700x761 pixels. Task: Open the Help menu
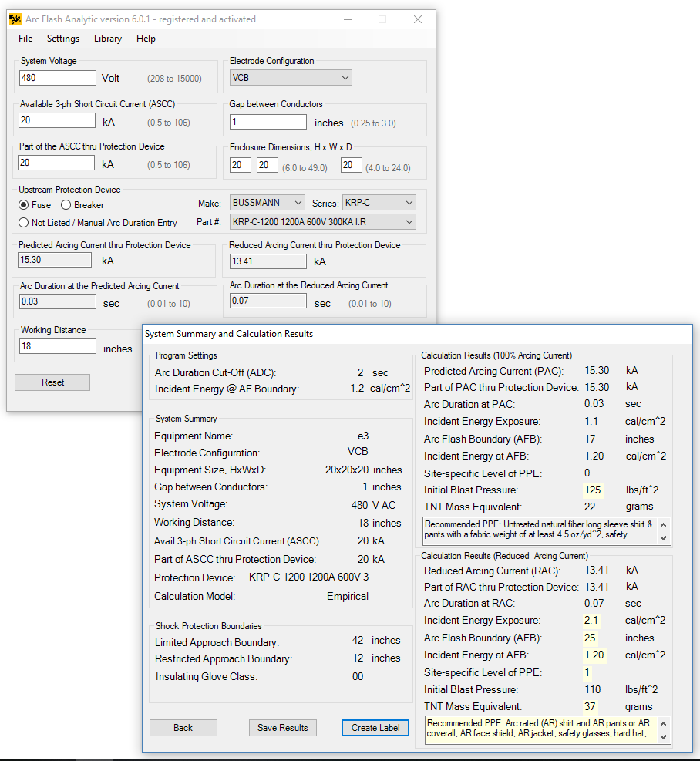click(x=146, y=39)
